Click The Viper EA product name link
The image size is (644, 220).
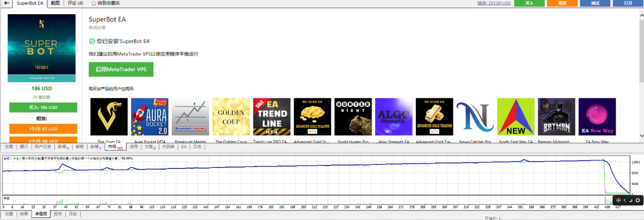pyautogui.click(x=109, y=141)
